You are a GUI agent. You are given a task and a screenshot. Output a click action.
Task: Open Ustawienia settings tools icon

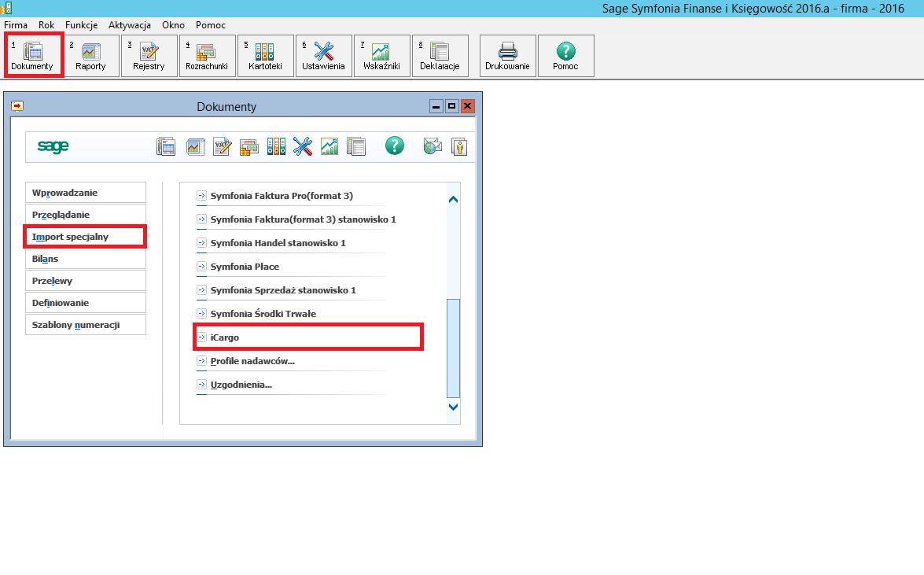click(323, 56)
